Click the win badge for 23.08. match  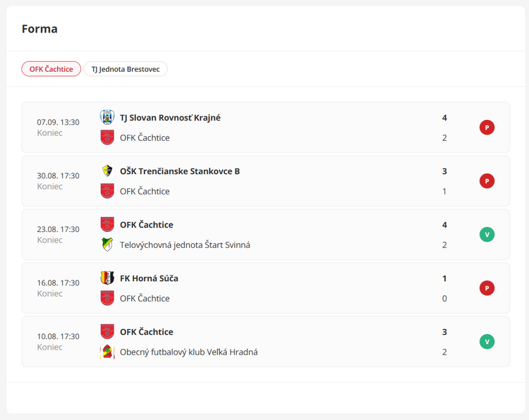pyautogui.click(x=487, y=235)
